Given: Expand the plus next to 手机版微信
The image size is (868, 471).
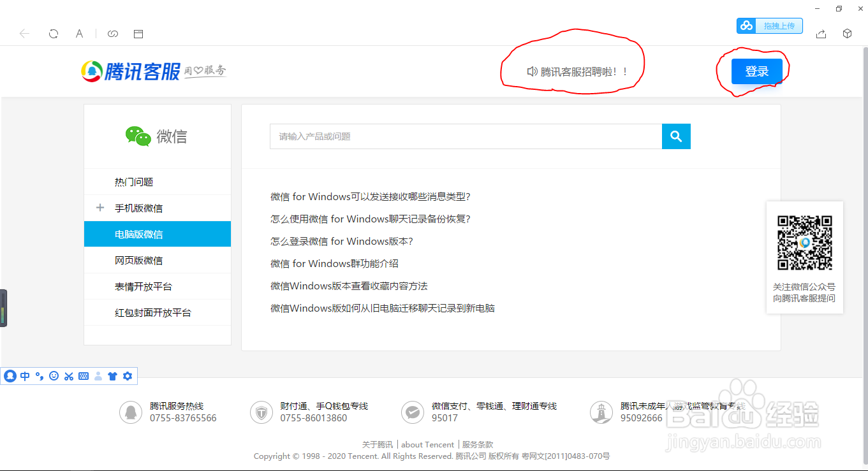Looking at the screenshot, I should (100, 208).
